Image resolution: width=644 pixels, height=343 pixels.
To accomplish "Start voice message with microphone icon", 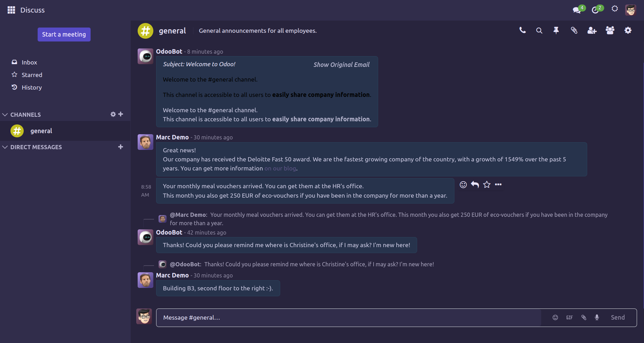I will click(x=597, y=318).
